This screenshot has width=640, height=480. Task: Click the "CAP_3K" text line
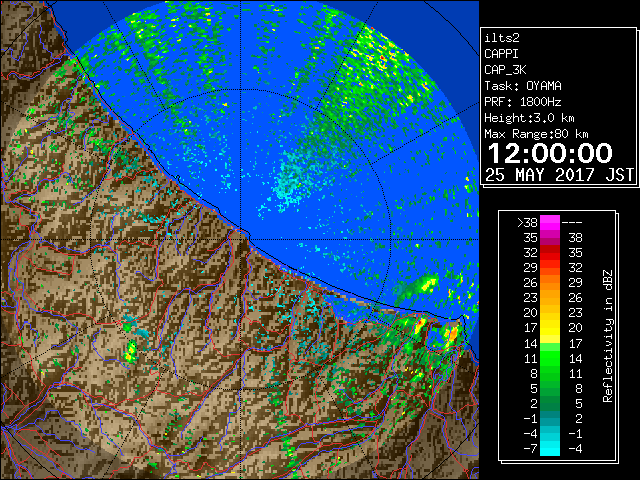click(505, 70)
